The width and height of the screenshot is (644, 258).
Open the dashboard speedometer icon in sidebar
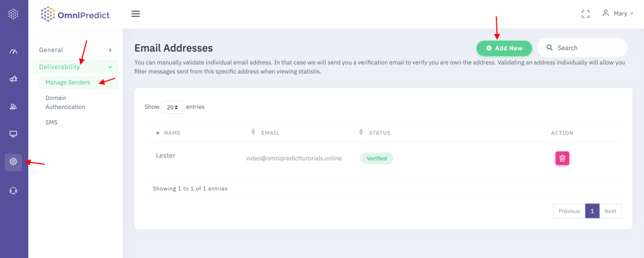(13, 52)
